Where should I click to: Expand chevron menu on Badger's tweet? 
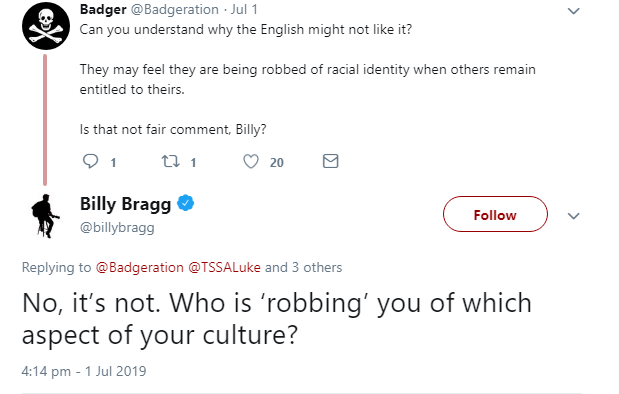(573, 11)
